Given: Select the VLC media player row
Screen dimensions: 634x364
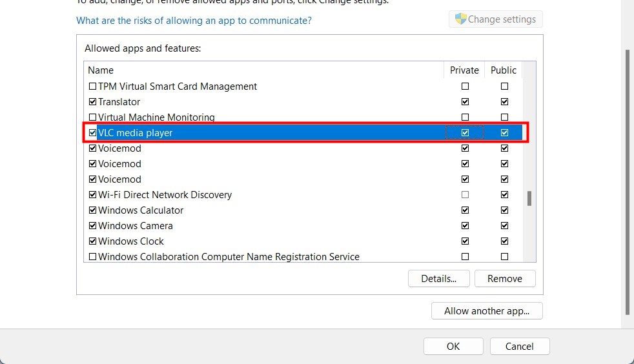Looking at the screenshot, I should pos(303,132).
